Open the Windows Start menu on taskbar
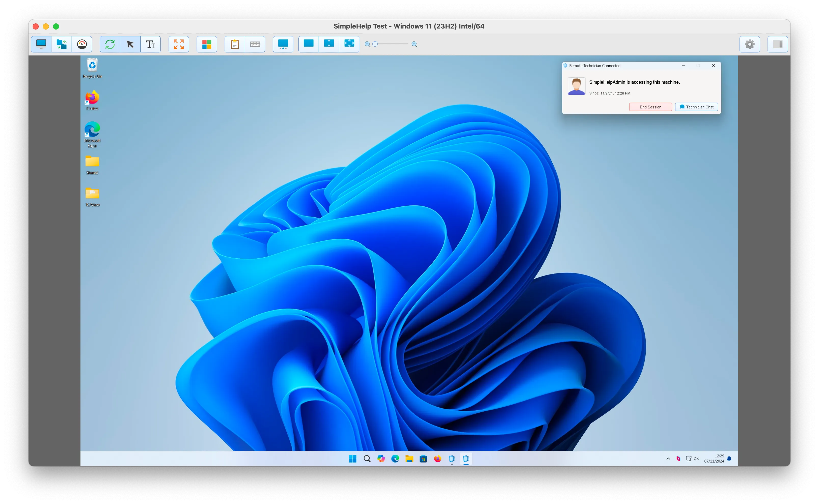The height and width of the screenshot is (504, 819). [x=352, y=459]
